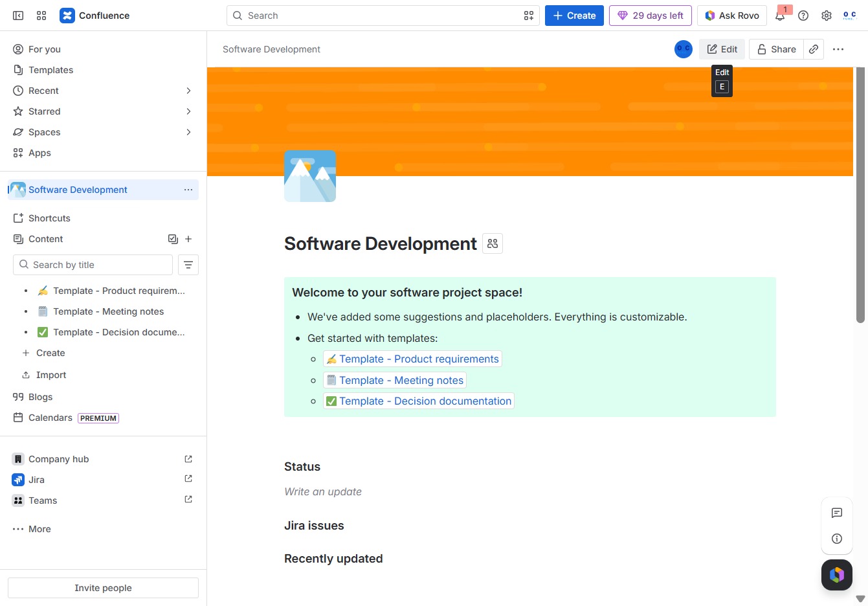This screenshot has height=606, width=868.
Task: Click the page contributor avatar beside Edit
Action: [684, 49]
